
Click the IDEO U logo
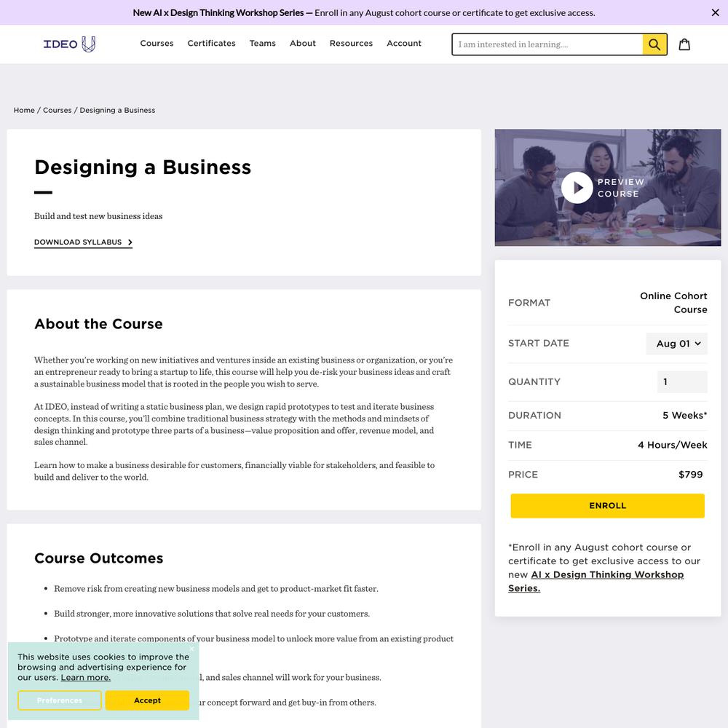[x=69, y=44]
